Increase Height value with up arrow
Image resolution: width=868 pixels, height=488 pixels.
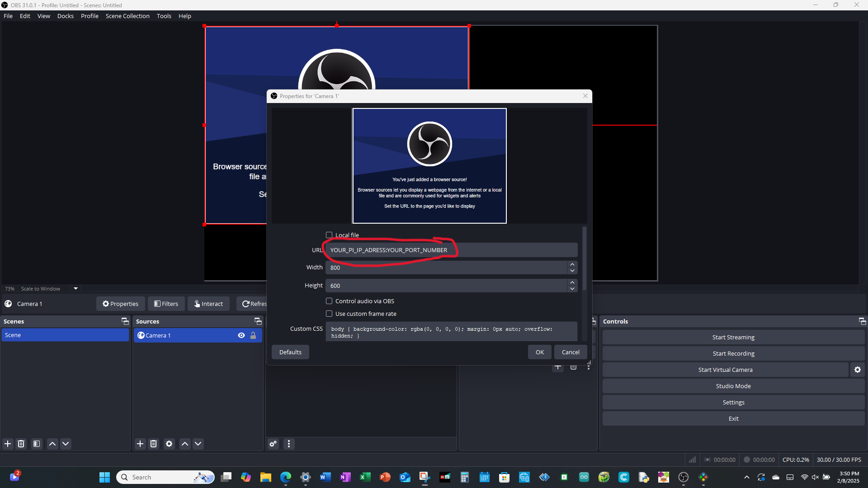coord(572,282)
